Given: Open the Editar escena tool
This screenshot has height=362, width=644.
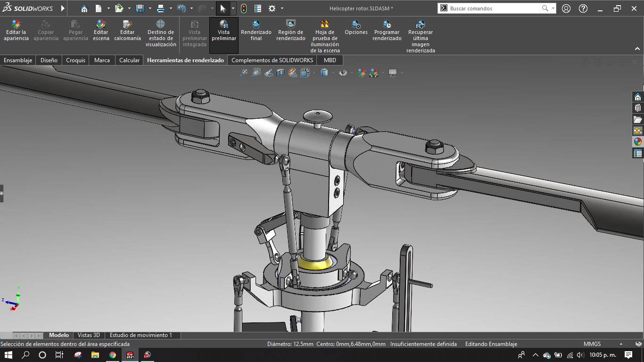Looking at the screenshot, I should click(x=101, y=31).
